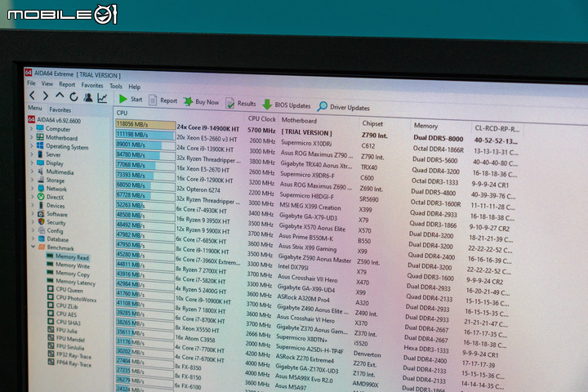Screen dimensions: 588x392
Task: Select the 20x Xeon E5-2660 v3 HT row
Action: coord(207,139)
